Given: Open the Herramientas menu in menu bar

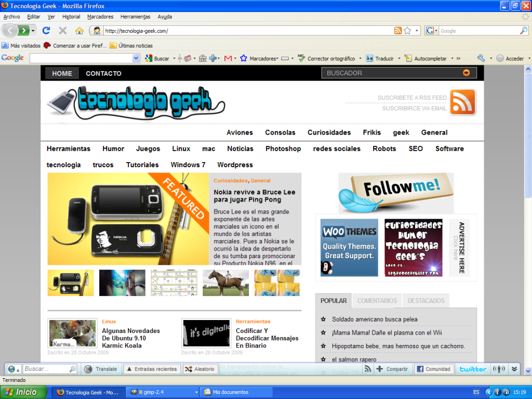Looking at the screenshot, I should click(135, 17).
